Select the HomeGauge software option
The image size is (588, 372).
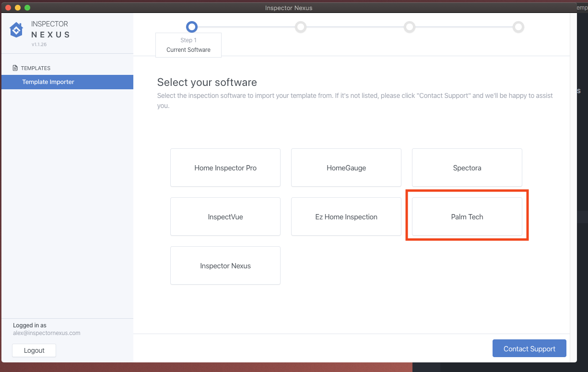pos(346,168)
